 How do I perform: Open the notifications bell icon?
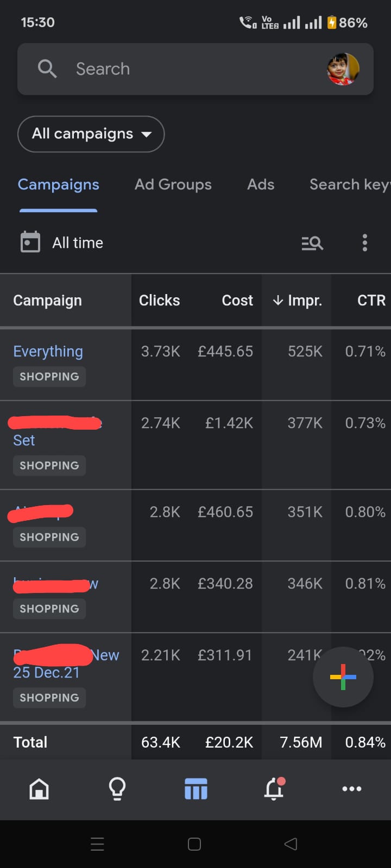pos(274,789)
